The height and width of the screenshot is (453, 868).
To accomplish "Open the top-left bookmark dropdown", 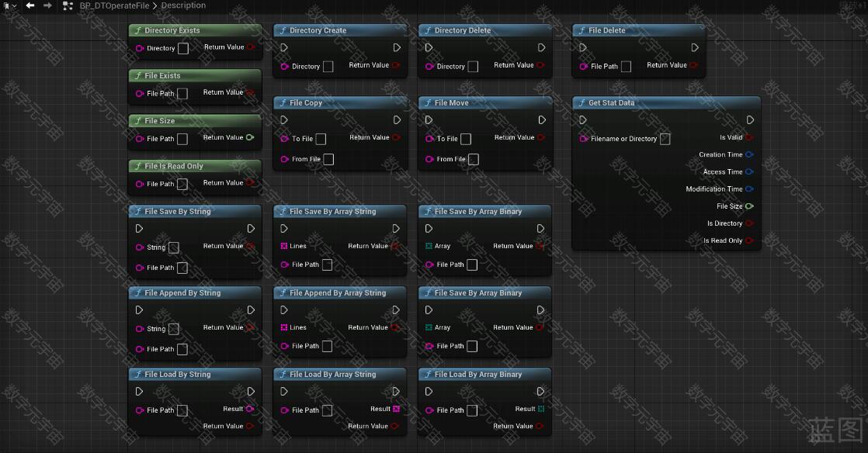I will (x=9, y=6).
